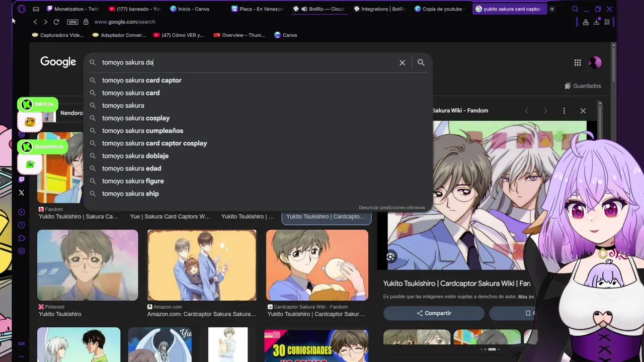This screenshot has width=644, height=362.
Task: Select the plain tomoyo sakura suggestion
Action: (x=258, y=106)
